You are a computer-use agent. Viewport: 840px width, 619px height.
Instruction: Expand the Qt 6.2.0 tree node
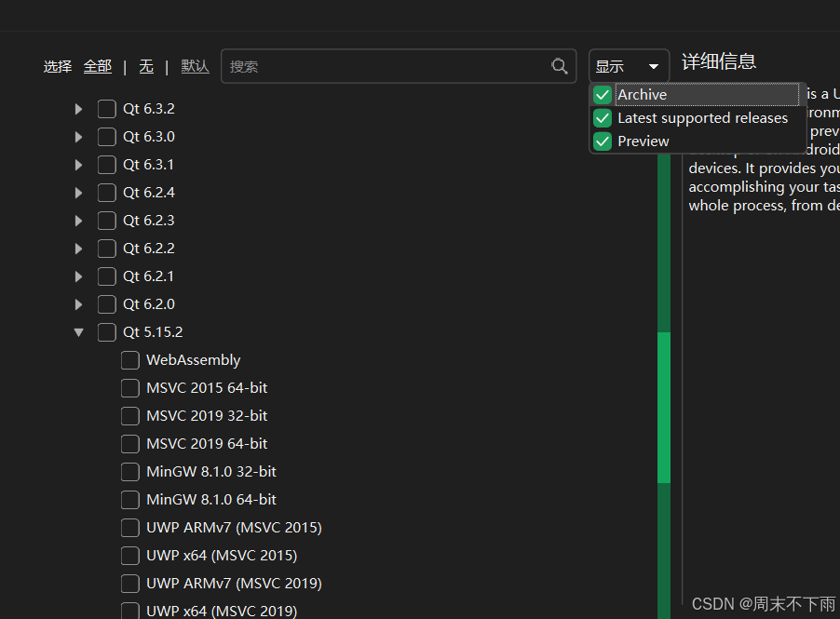(79, 304)
